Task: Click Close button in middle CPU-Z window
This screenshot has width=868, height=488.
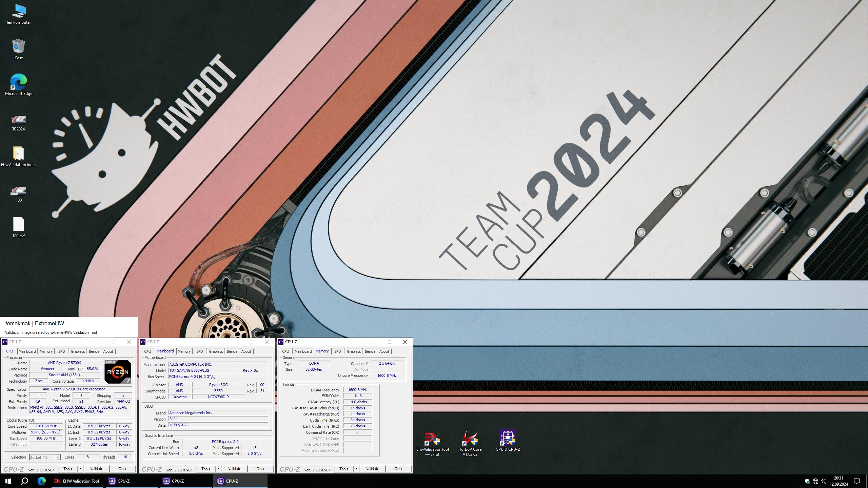Action: pyautogui.click(x=261, y=469)
